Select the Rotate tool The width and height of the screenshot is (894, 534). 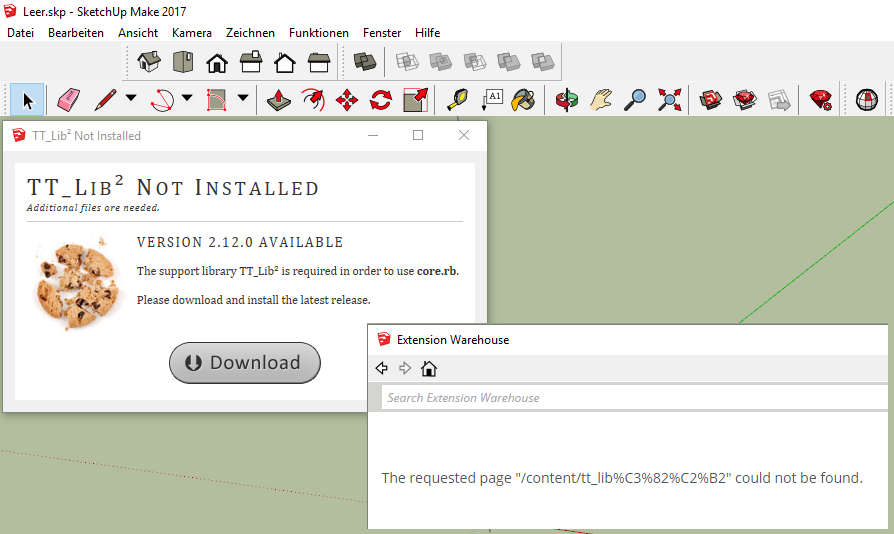click(x=381, y=100)
